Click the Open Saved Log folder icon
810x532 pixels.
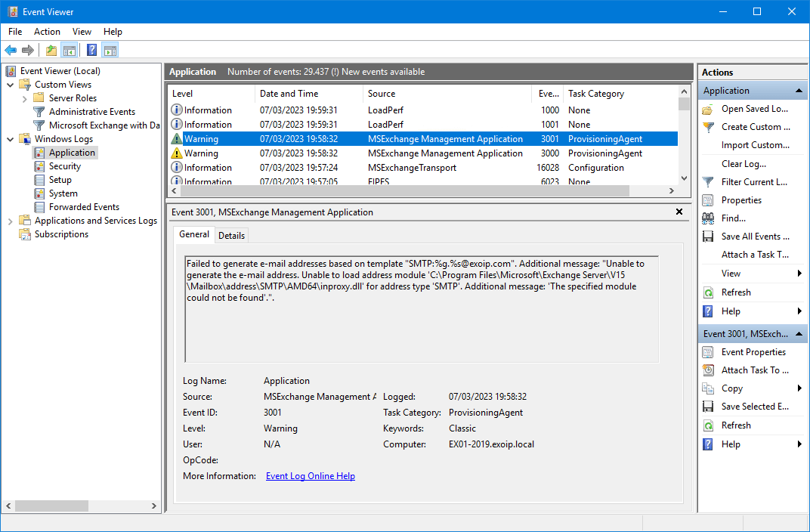tap(708, 109)
